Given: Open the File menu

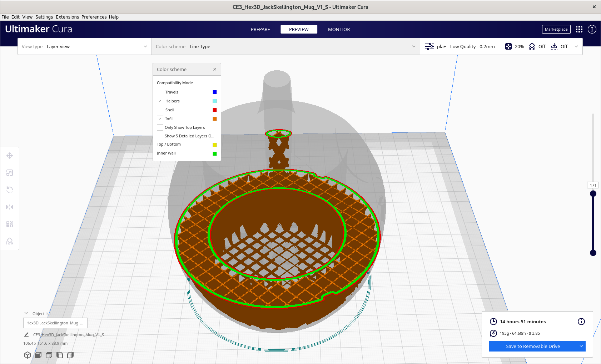Looking at the screenshot, I should coord(5,17).
